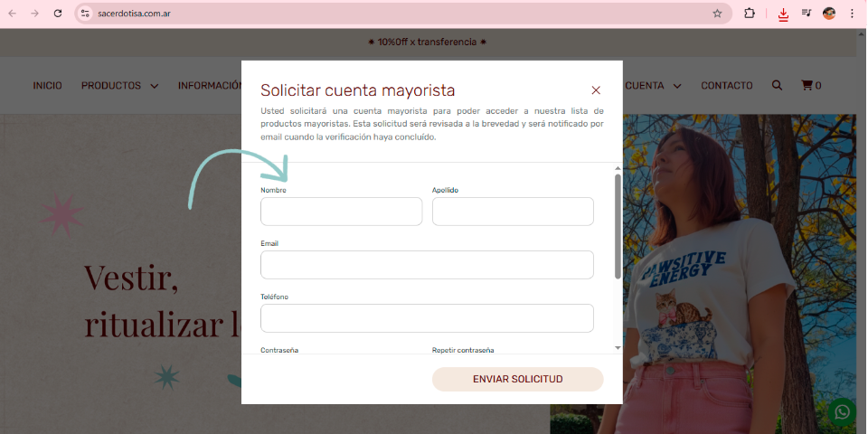Image resolution: width=868 pixels, height=434 pixels.
Task: Open WhatsApp chat bubble
Action: tap(843, 412)
